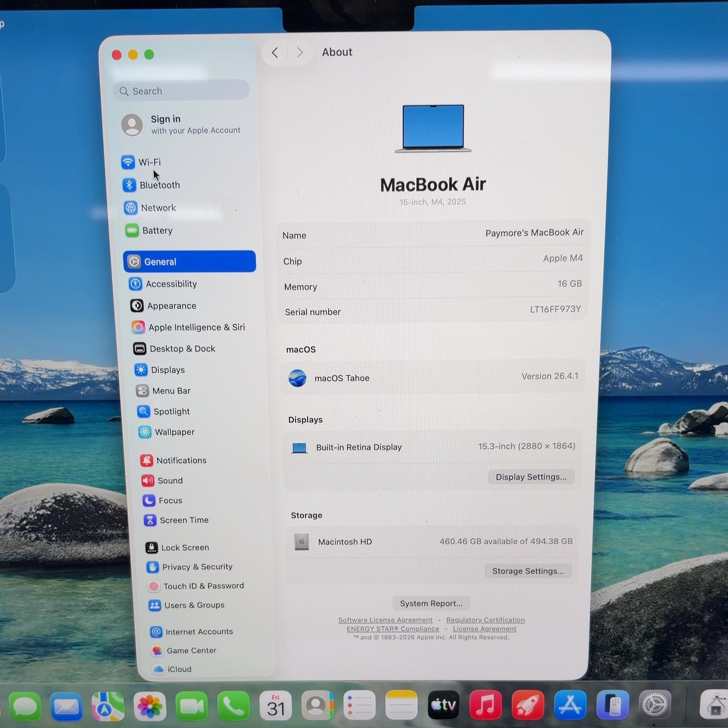Select Users & Groups

186,605
